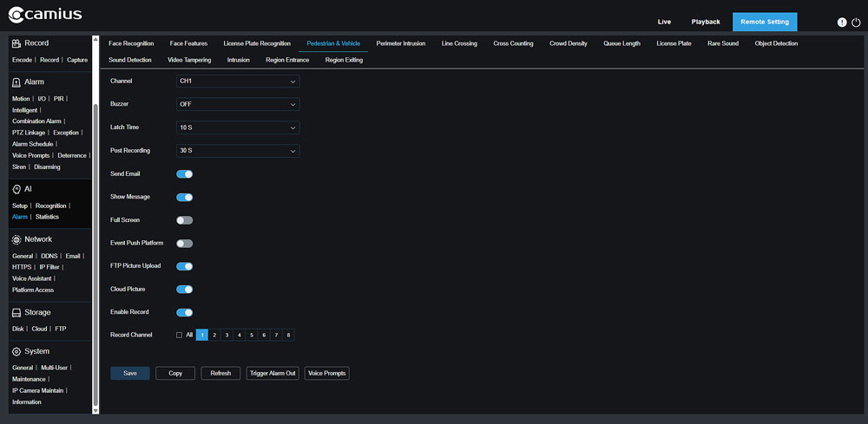This screenshot has width=868, height=424.
Task: Check the All record channels checkbox
Action: point(179,335)
